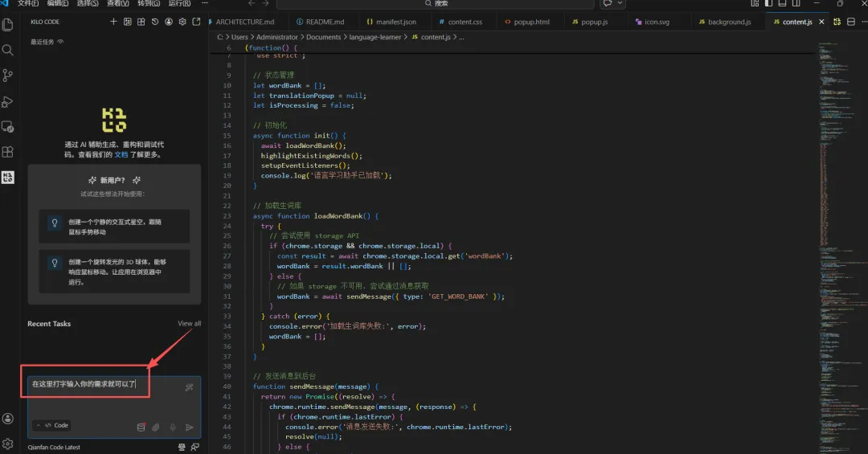Toggle the primary side bar layout button
The height and width of the screenshot is (454, 868).
tap(769, 3)
